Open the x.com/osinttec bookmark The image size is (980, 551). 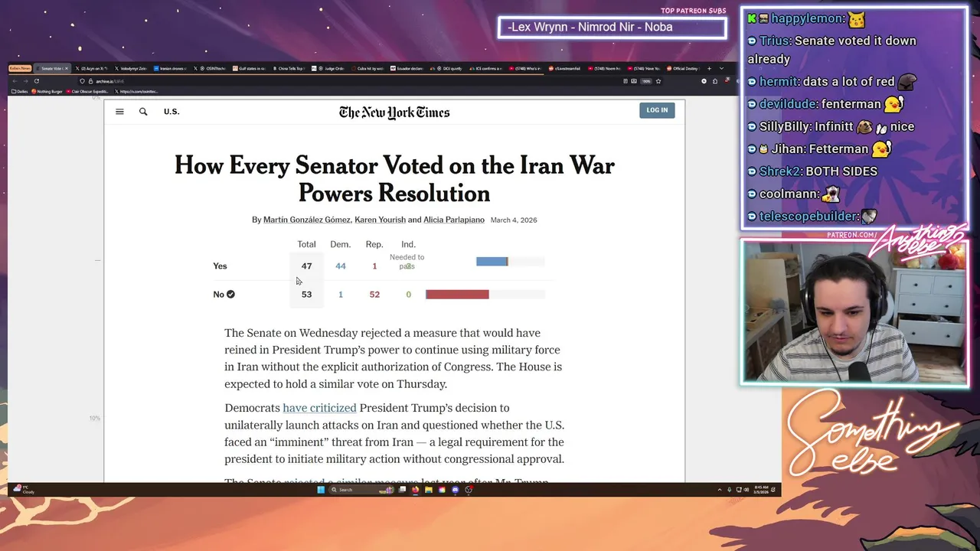point(136,91)
